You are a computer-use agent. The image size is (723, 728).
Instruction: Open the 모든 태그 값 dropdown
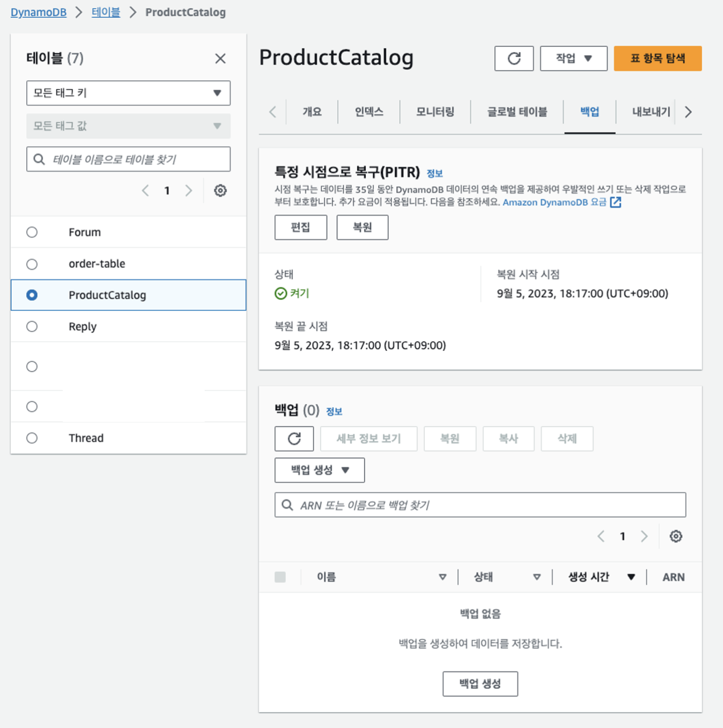pos(128,126)
